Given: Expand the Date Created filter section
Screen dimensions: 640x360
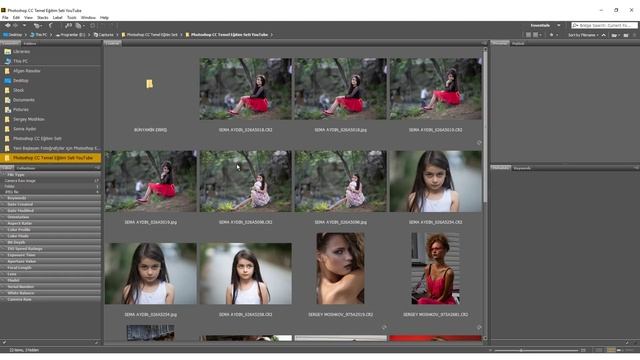Looking at the screenshot, I should (51, 204).
